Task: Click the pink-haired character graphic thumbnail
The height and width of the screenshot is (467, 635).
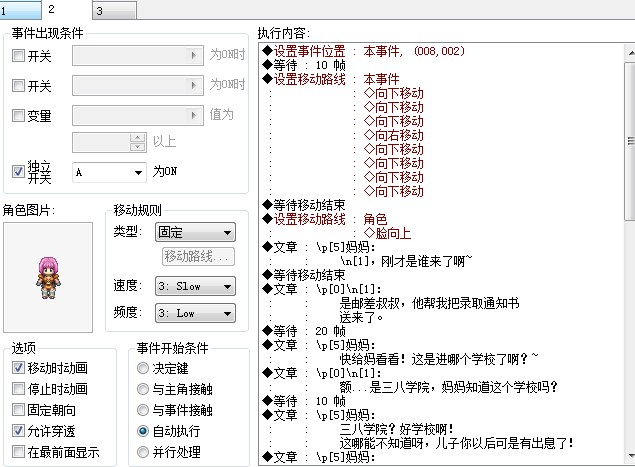Action: pyautogui.click(x=48, y=277)
